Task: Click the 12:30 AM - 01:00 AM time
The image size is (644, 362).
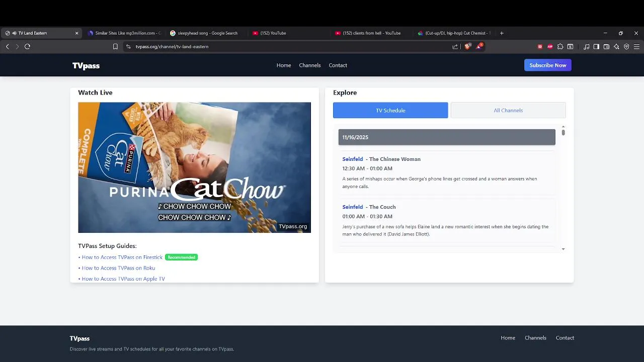Action: click(x=367, y=168)
